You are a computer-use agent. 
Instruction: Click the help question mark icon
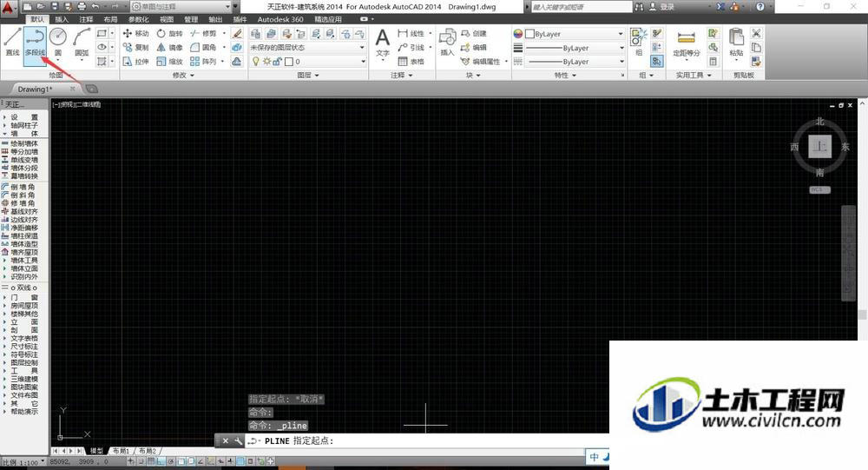click(x=760, y=7)
